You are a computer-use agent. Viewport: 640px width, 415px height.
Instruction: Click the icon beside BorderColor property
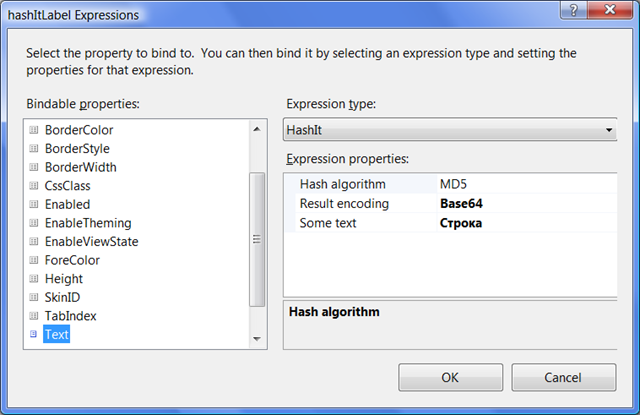pos(34,130)
